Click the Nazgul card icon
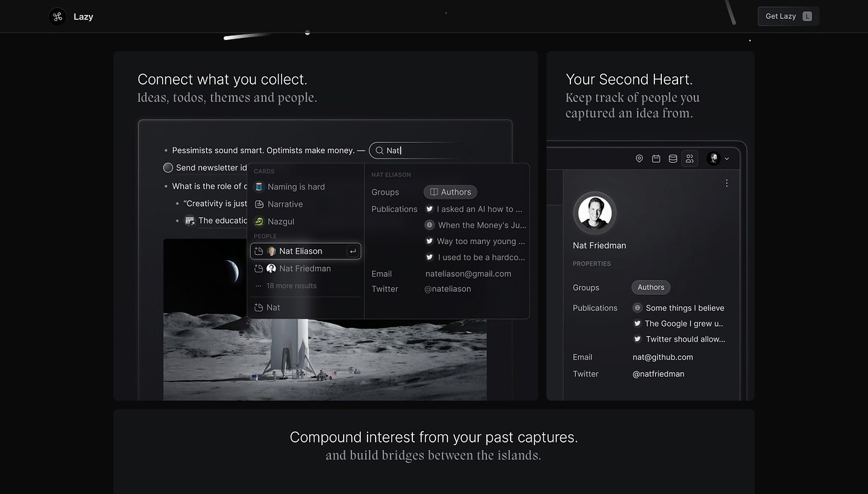The height and width of the screenshot is (494, 868). point(259,222)
